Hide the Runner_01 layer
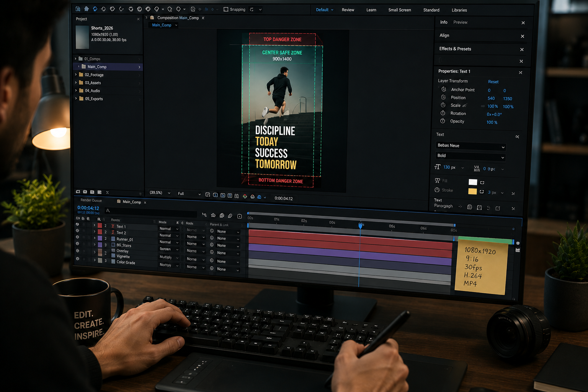 tap(77, 237)
